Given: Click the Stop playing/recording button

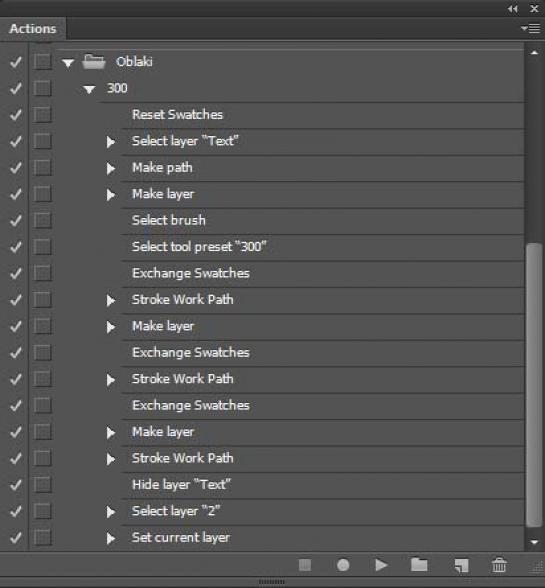Looking at the screenshot, I should 305,565.
